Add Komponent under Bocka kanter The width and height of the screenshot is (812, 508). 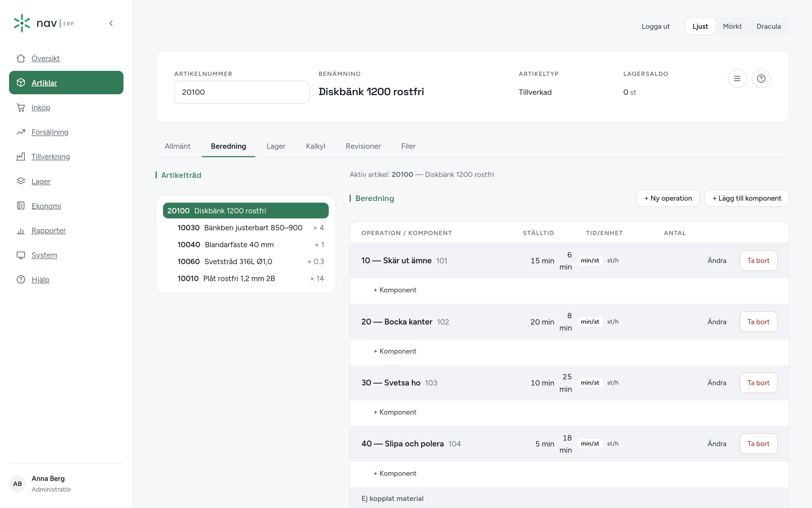tap(395, 351)
